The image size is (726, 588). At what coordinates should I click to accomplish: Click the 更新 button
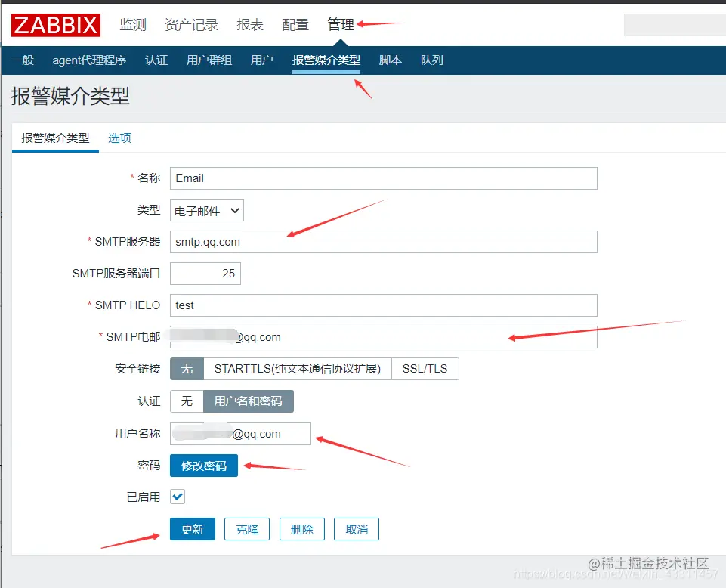point(192,529)
